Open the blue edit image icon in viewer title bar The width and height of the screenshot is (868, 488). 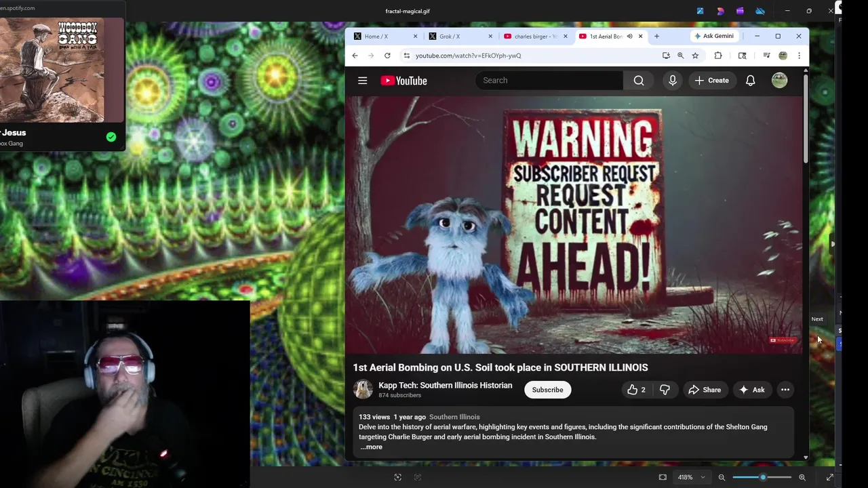click(x=701, y=11)
